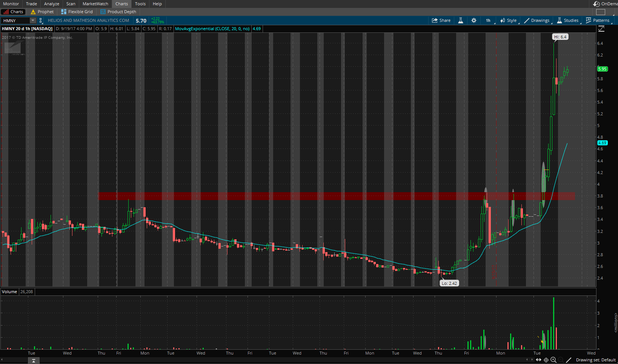This screenshot has height=364, width=618.
Task: Click the H: 6.01 high value
Action: pos(117,29)
